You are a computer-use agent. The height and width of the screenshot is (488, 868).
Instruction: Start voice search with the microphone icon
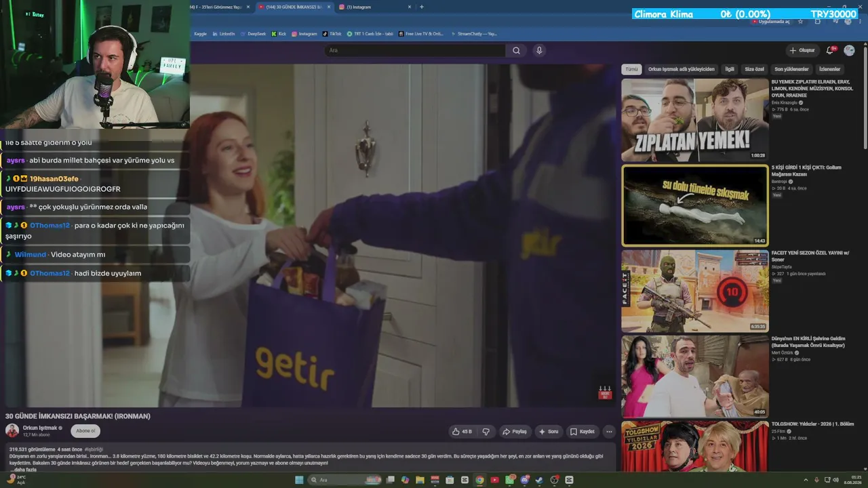point(539,50)
